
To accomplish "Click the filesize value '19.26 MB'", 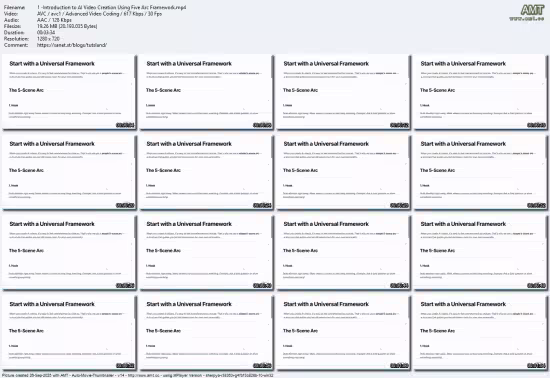I will click(x=67, y=26).
